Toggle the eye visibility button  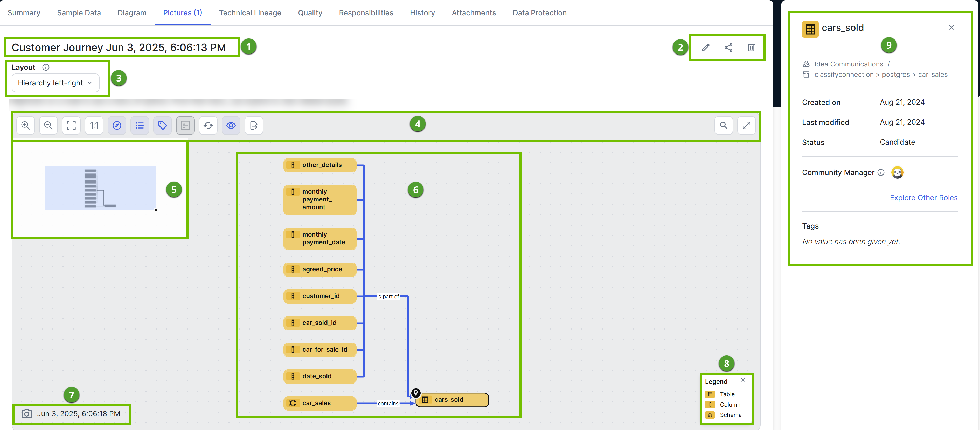tap(231, 125)
